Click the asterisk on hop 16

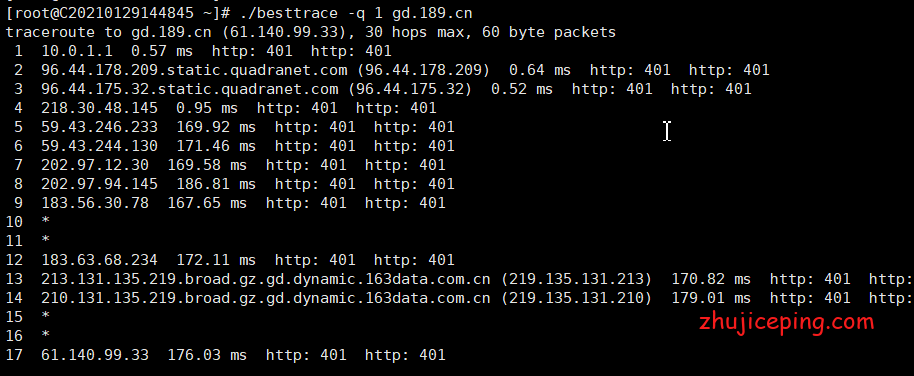point(45,335)
